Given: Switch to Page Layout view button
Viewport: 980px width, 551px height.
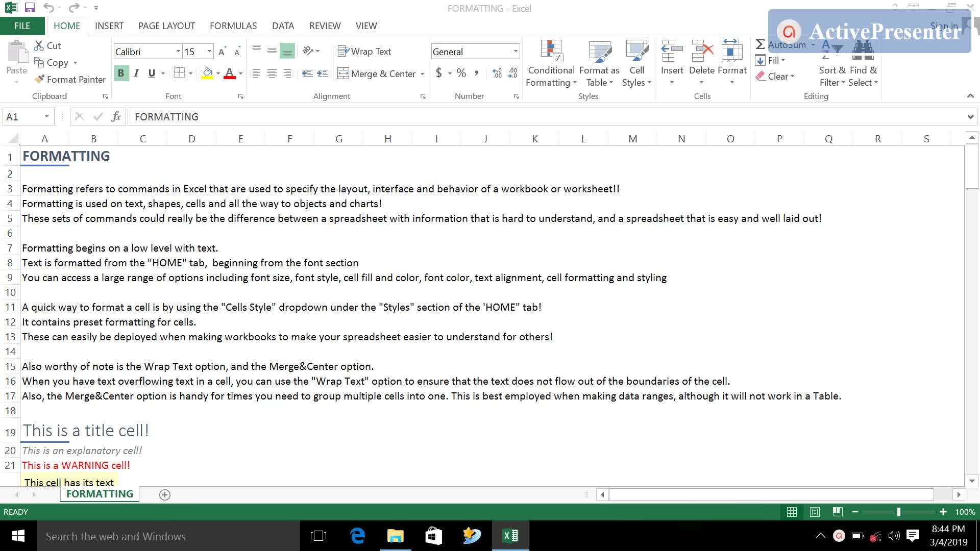Looking at the screenshot, I should (815, 512).
